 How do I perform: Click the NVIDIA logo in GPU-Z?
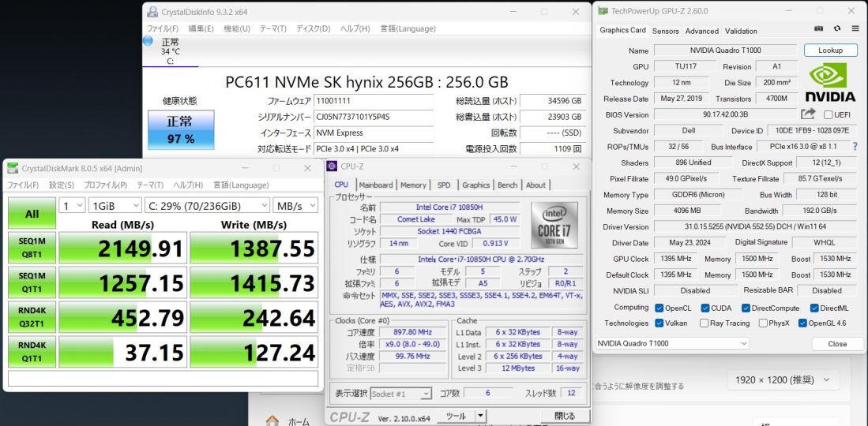[x=830, y=82]
